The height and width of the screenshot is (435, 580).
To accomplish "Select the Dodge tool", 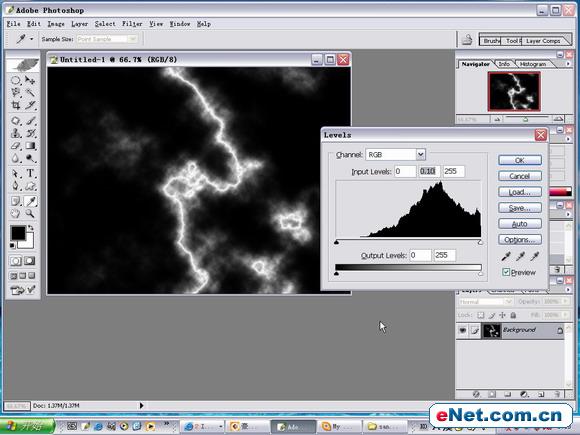I will [30, 158].
